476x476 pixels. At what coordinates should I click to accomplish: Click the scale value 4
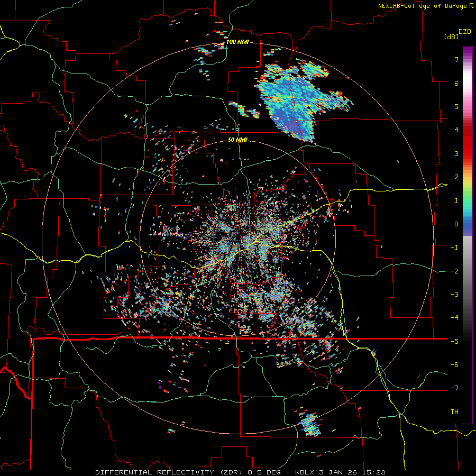pyautogui.click(x=456, y=130)
